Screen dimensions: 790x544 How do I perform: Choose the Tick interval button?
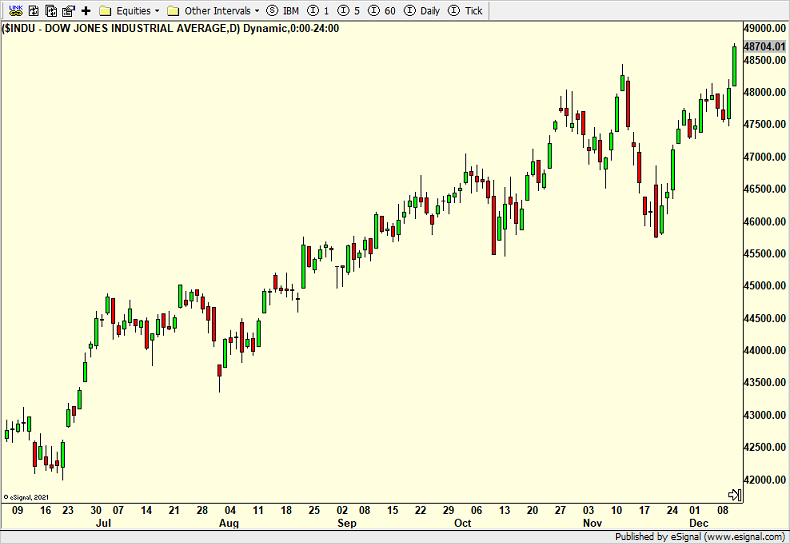[x=466, y=11]
